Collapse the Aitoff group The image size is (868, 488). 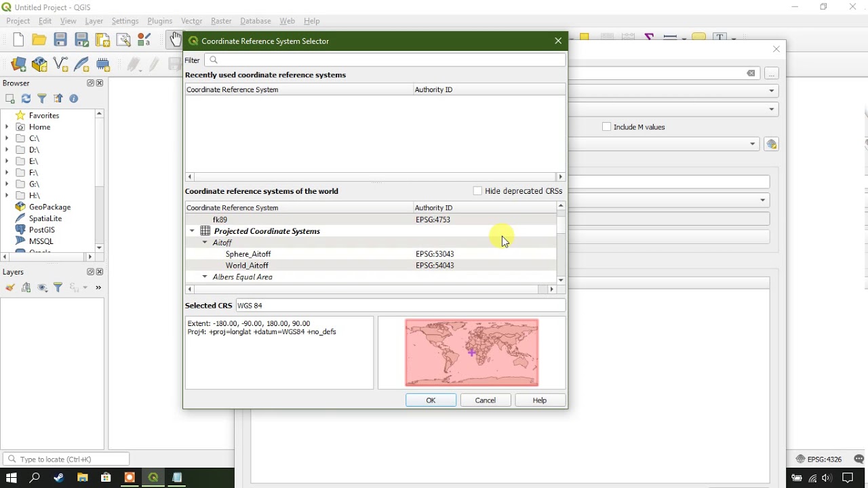205,243
